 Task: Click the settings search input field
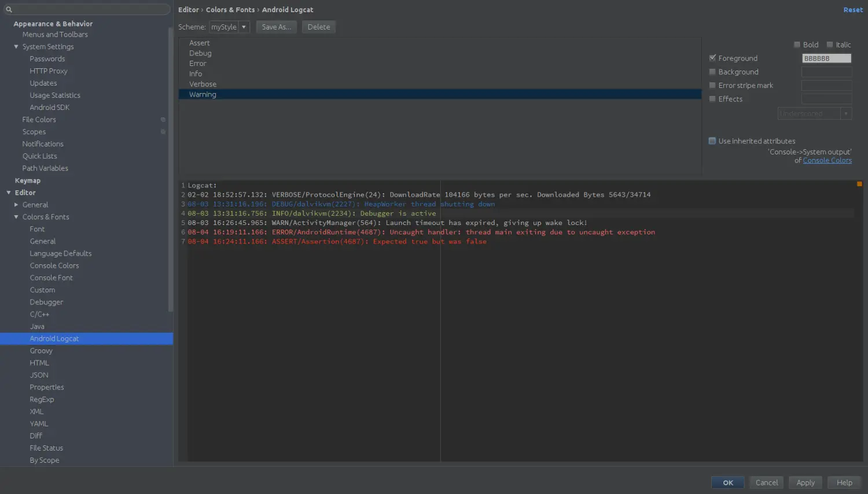pos(87,9)
